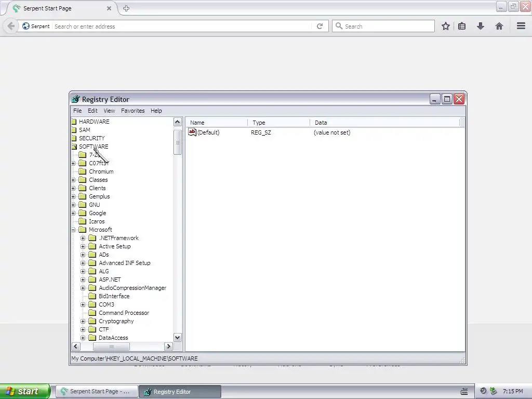Expand the C07ft5Y key
The width and height of the screenshot is (532, 399).
(x=73, y=163)
